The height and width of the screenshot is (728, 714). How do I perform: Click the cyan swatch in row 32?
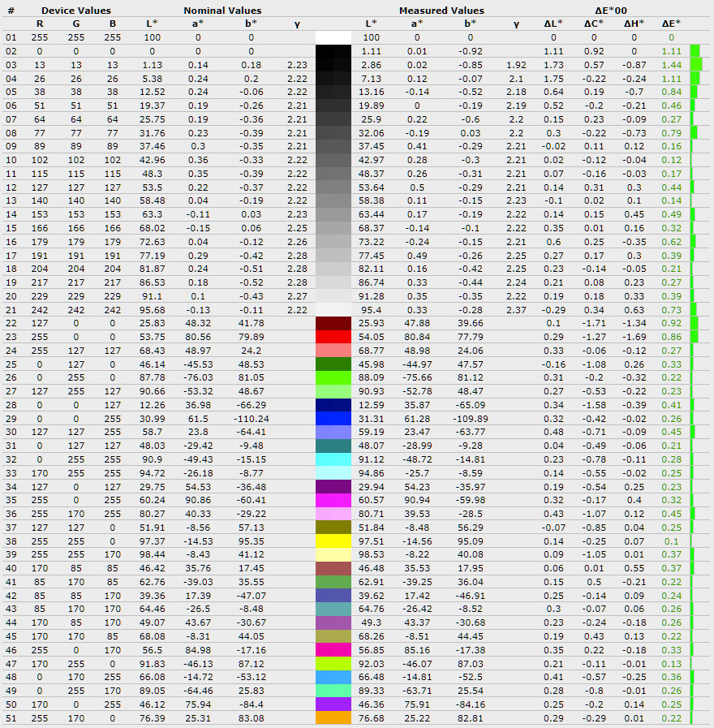(333, 459)
